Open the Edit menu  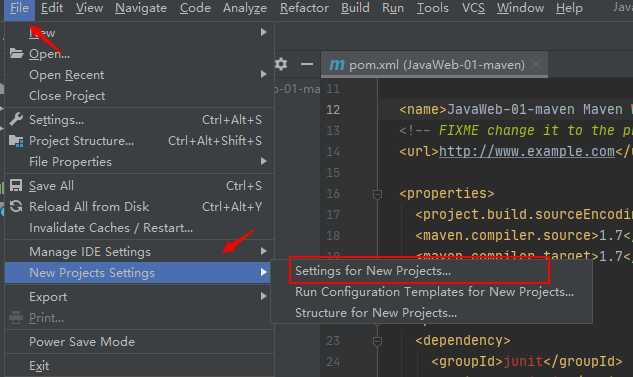click(52, 8)
